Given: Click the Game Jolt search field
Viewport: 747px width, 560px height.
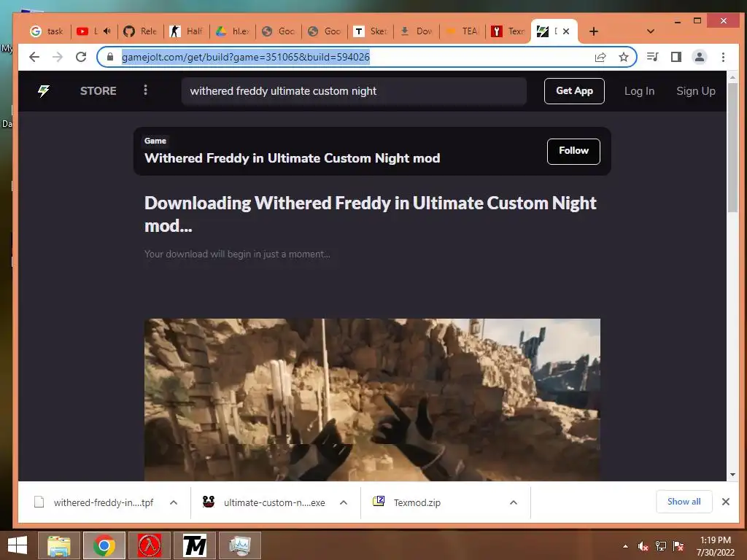Looking at the screenshot, I should [x=354, y=91].
